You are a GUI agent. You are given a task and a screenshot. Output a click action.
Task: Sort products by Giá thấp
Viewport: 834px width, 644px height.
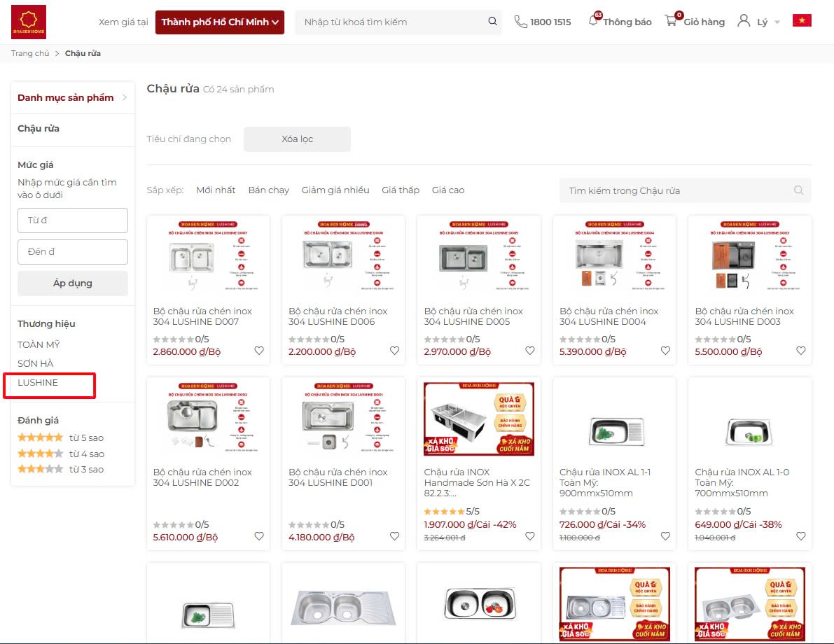point(401,190)
